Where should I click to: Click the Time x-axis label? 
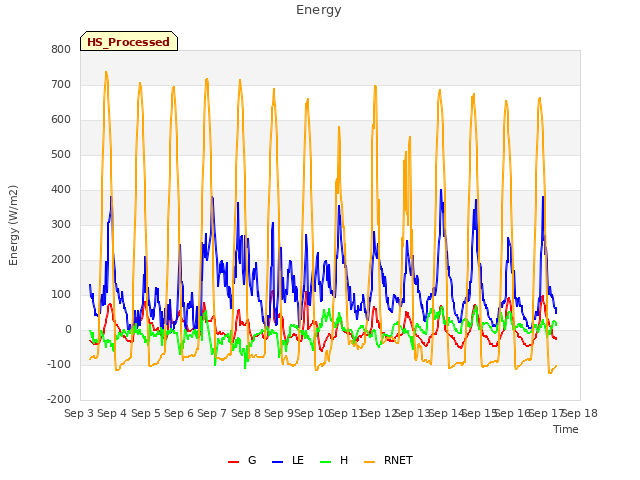[x=566, y=429]
